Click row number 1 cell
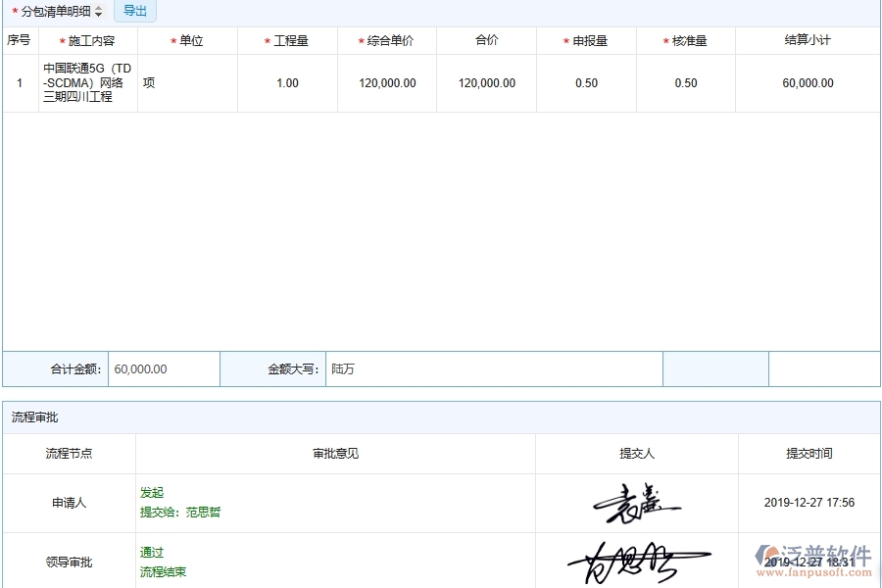This screenshot has width=882, height=588. [x=20, y=83]
